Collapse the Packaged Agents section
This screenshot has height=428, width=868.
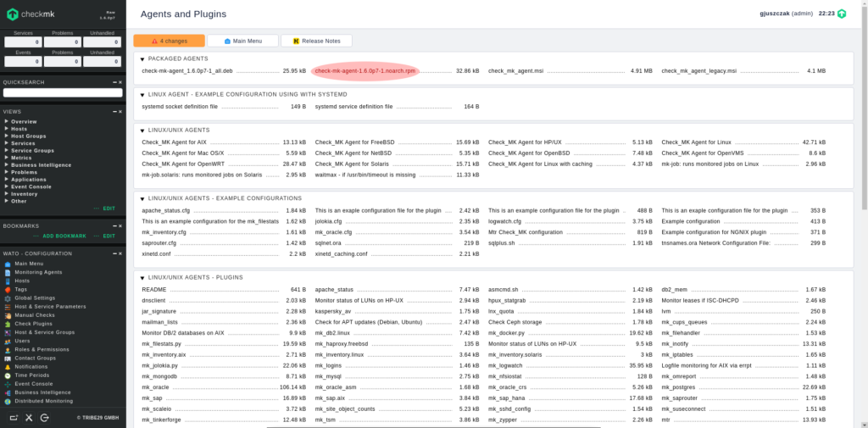pos(142,58)
